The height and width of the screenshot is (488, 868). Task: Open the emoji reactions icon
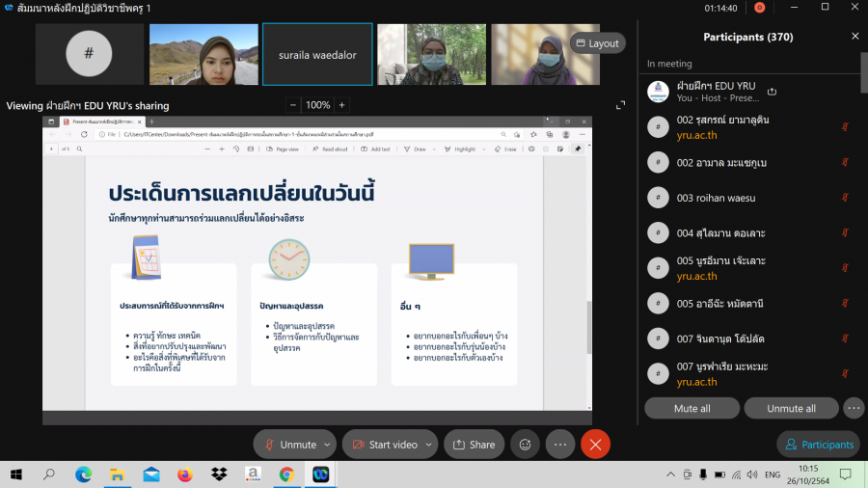coord(526,445)
